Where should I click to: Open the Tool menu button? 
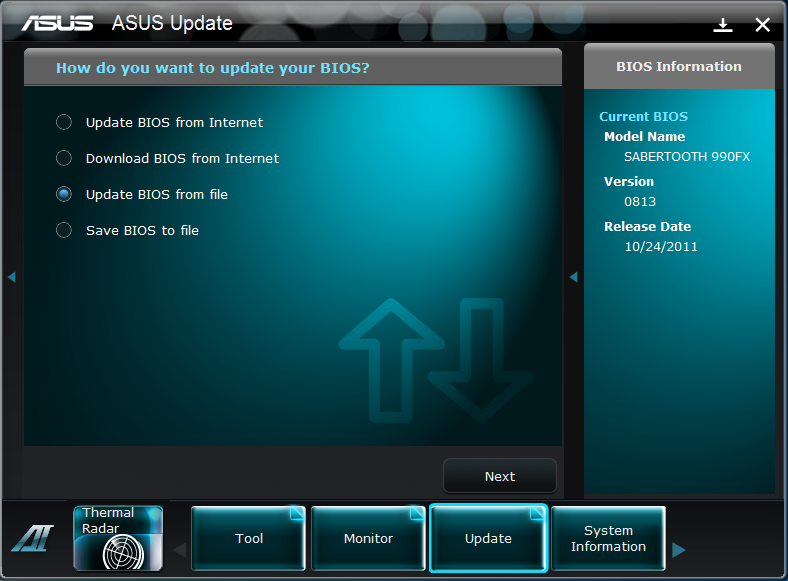(248, 538)
